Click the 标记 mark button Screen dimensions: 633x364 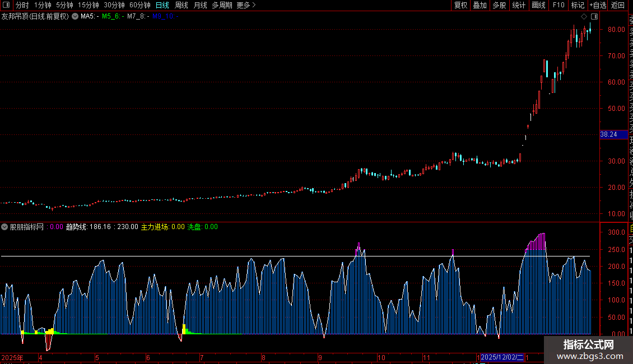(x=578, y=5)
